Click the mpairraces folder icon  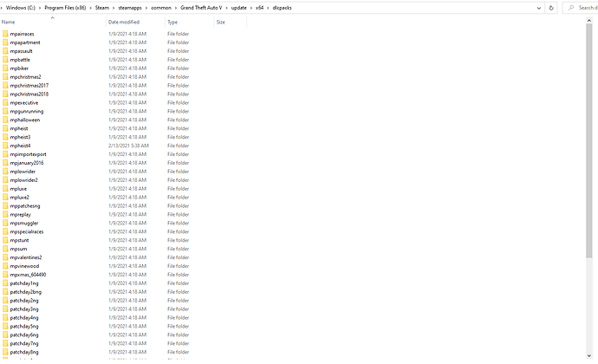point(5,34)
